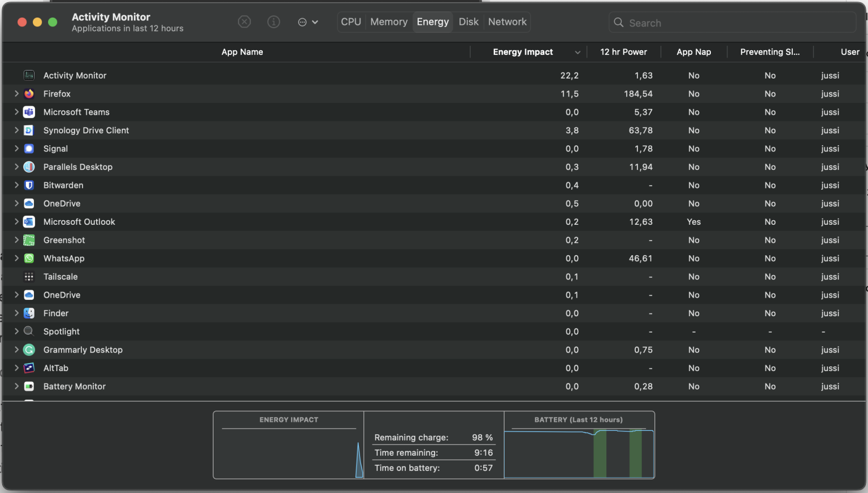Switch to the Network tab
Image resolution: width=868 pixels, height=493 pixels.
click(x=507, y=22)
